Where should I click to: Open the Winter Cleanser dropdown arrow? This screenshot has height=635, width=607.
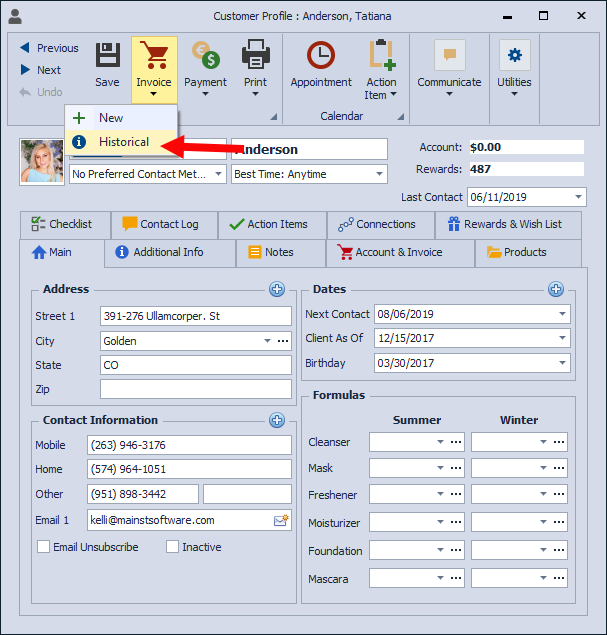point(543,442)
